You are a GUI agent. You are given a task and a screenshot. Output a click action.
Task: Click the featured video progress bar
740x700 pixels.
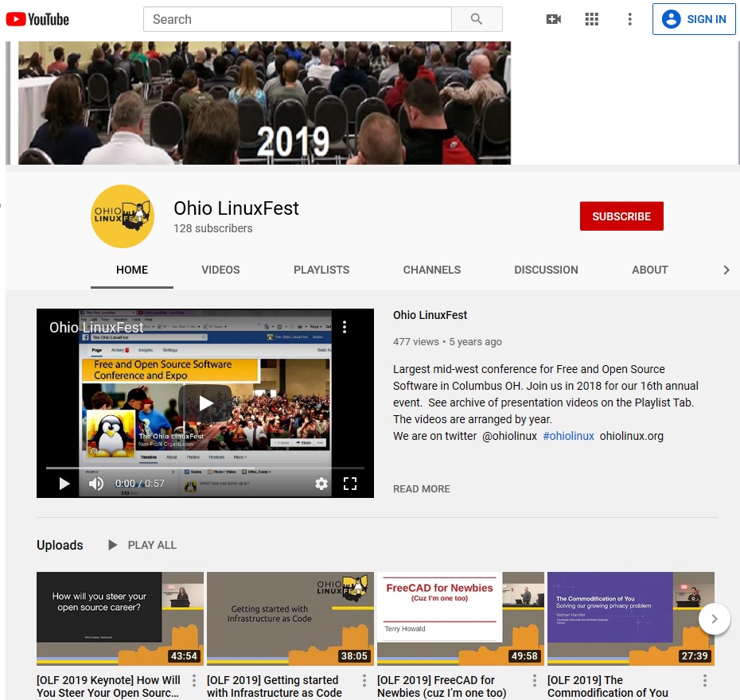pos(205,468)
